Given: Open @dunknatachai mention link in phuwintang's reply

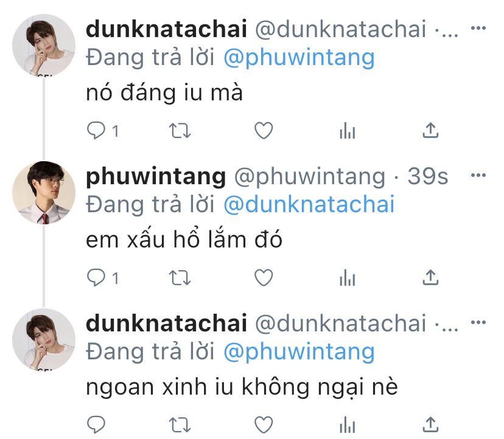Looking at the screenshot, I should coord(309,204).
